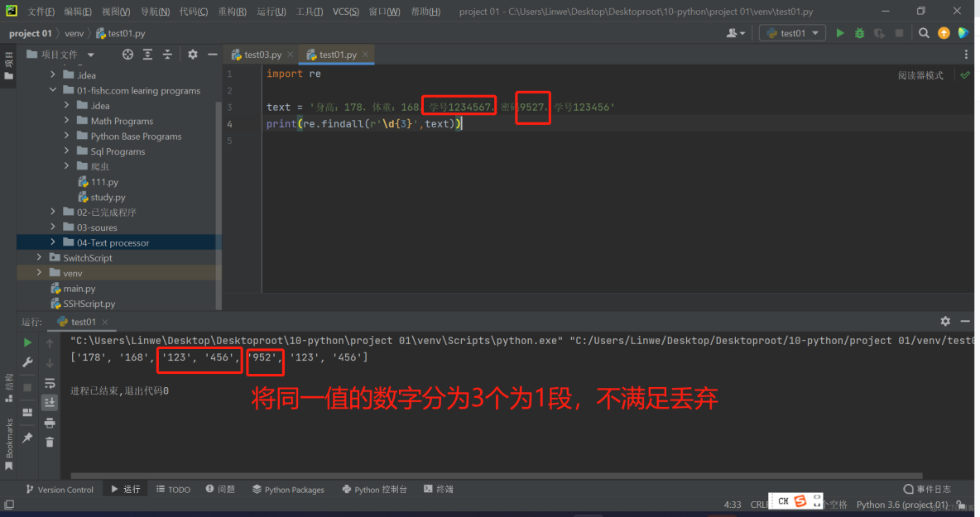
Task: Start debugging with the green bug icon
Action: tap(859, 33)
